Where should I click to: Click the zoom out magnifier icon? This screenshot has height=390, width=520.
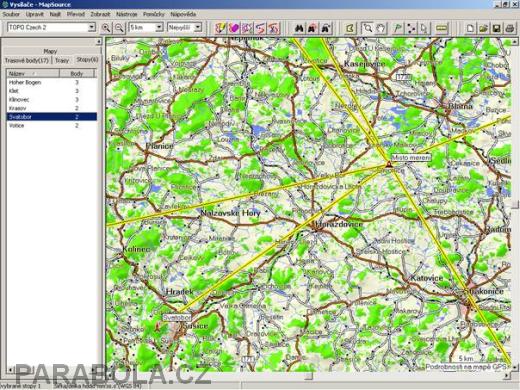[119, 28]
